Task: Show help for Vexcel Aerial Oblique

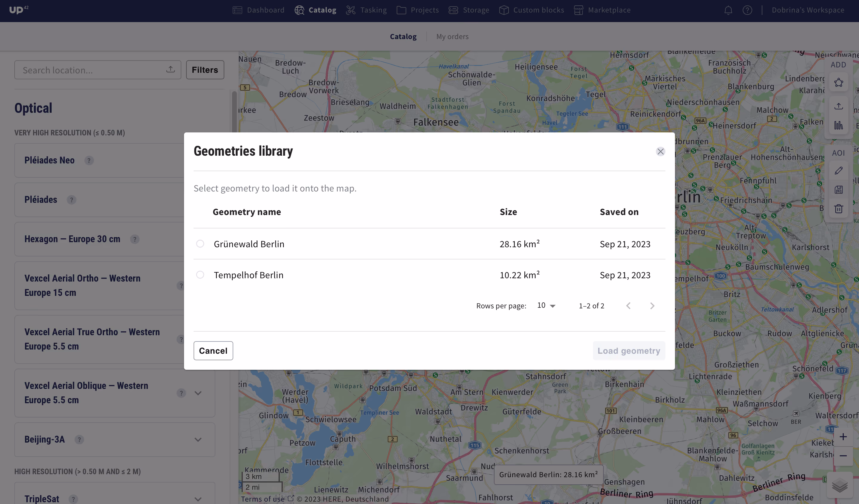Action: (181, 393)
